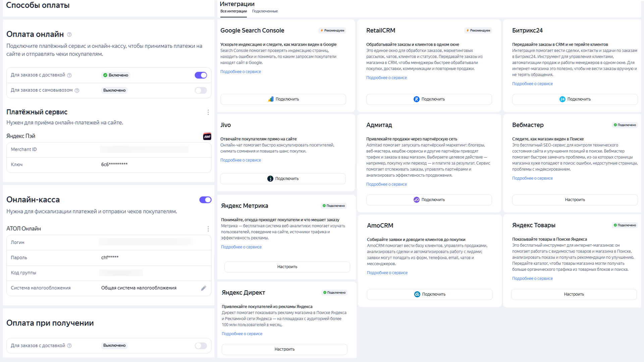Click help icon for Для заказов с доставкой online payment
The height and width of the screenshot is (362, 644).
[69, 75]
